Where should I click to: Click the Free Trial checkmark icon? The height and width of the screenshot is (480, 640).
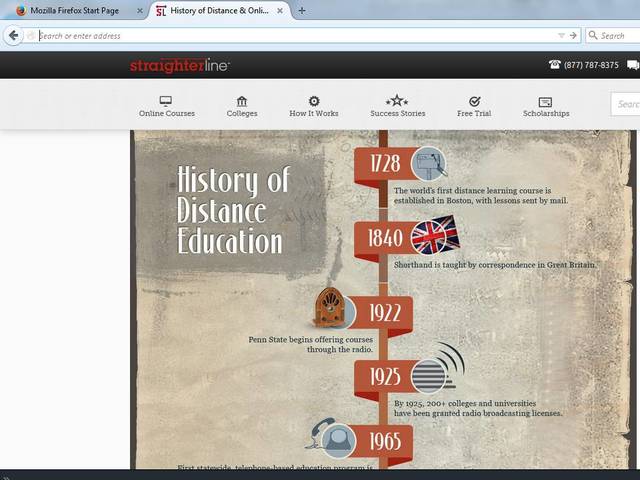tap(474, 101)
